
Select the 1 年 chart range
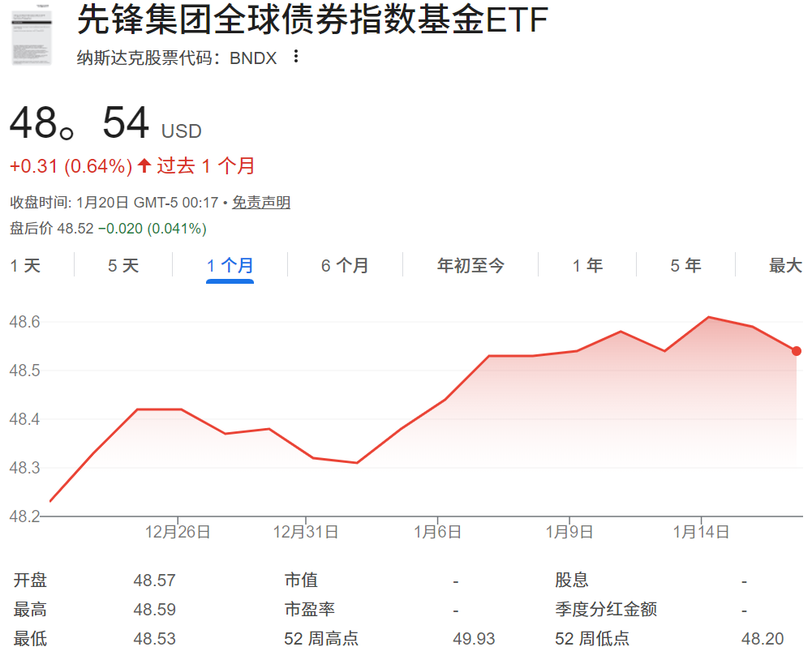[586, 265]
